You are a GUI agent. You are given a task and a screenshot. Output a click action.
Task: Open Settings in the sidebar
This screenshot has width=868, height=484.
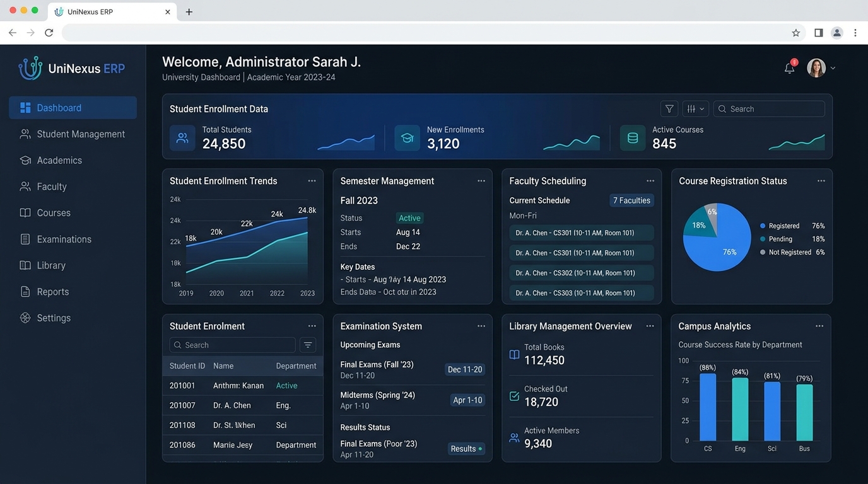(73, 318)
